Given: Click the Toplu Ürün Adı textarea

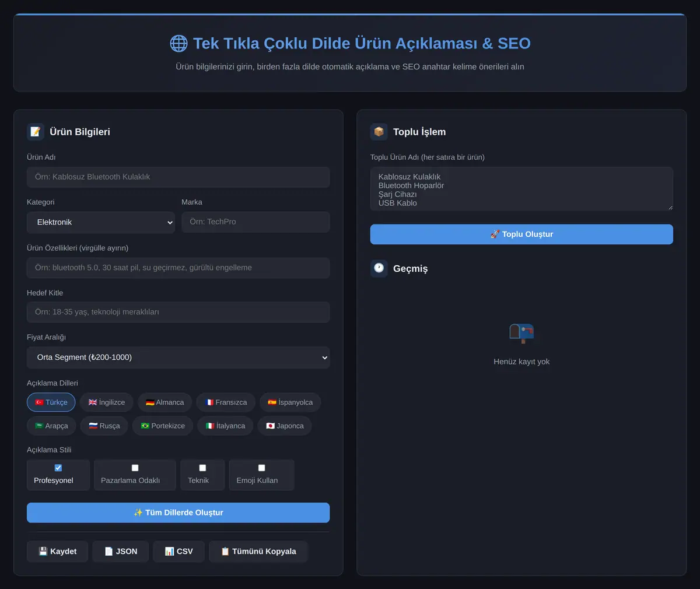Looking at the screenshot, I should pyautogui.click(x=521, y=189).
